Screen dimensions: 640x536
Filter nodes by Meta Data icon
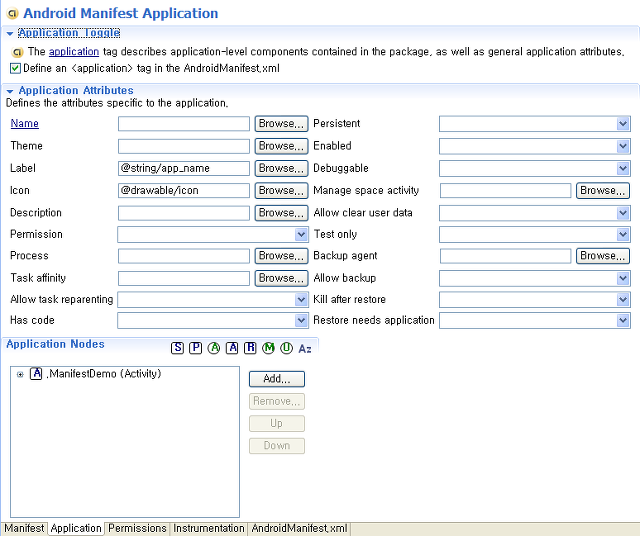pos(269,348)
